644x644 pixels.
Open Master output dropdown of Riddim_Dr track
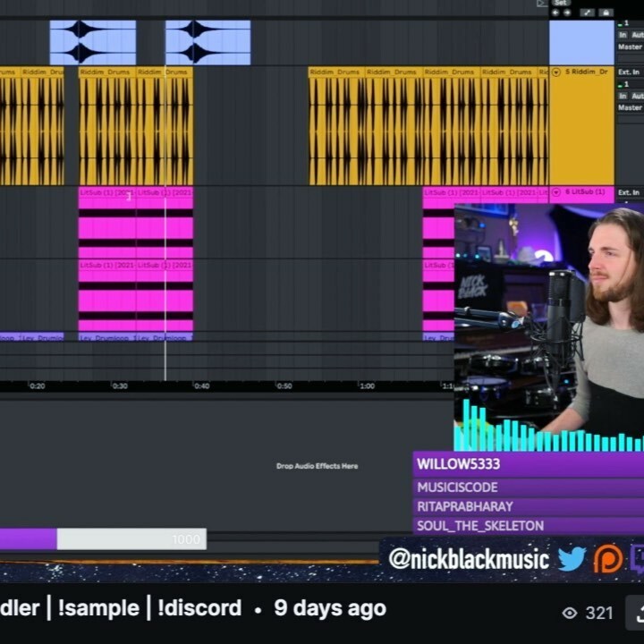pyautogui.click(x=630, y=107)
